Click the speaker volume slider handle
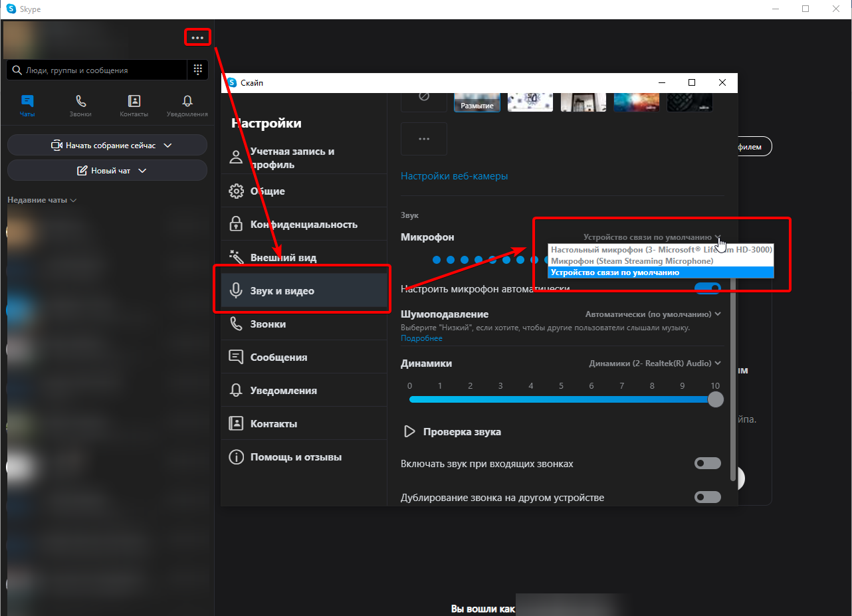The height and width of the screenshot is (616, 852). pos(715,399)
